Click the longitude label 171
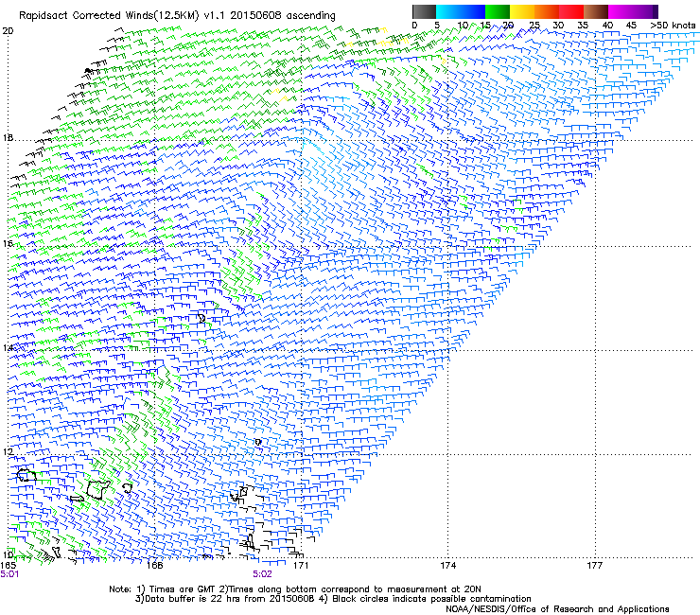The width and height of the screenshot is (700, 615). [x=301, y=566]
